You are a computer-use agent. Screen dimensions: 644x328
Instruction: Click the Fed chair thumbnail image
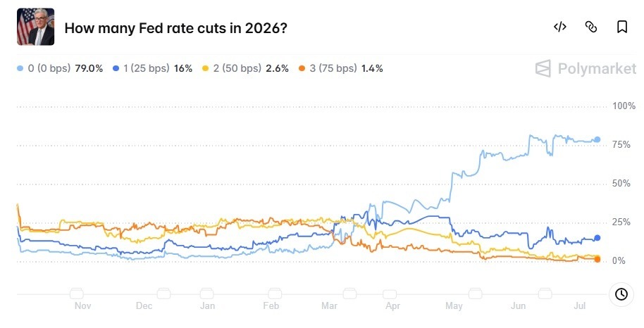[35, 27]
